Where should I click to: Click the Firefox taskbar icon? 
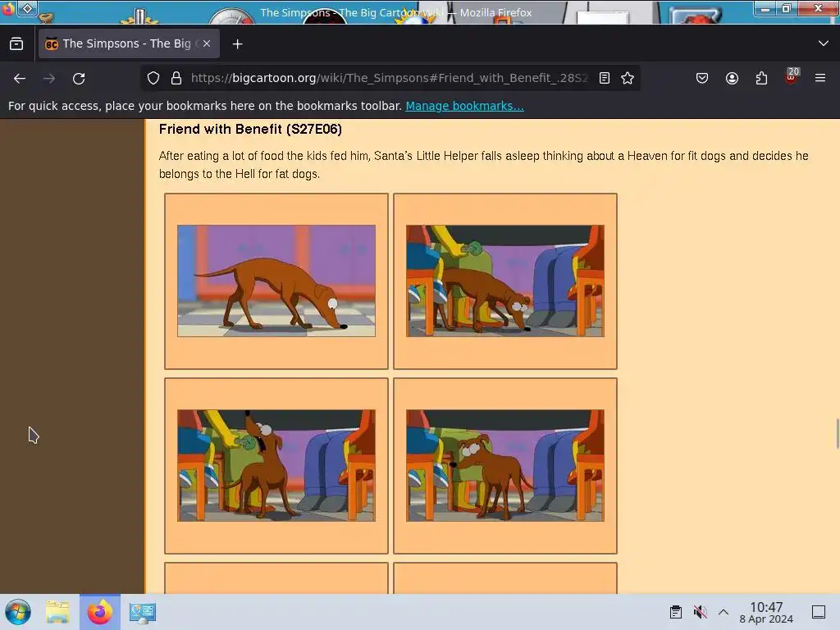[100, 612]
